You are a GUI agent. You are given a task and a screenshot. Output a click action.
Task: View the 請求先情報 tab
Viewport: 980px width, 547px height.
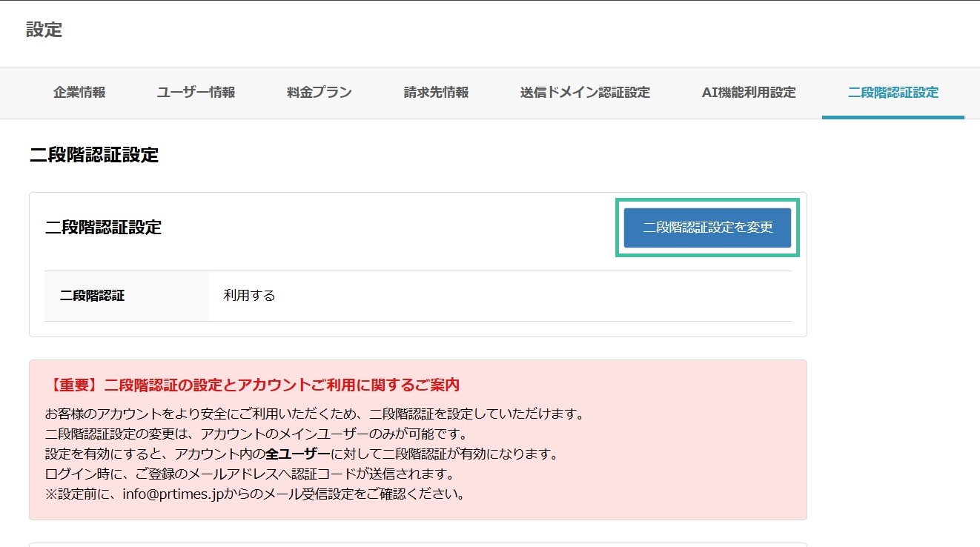coord(435,92)
